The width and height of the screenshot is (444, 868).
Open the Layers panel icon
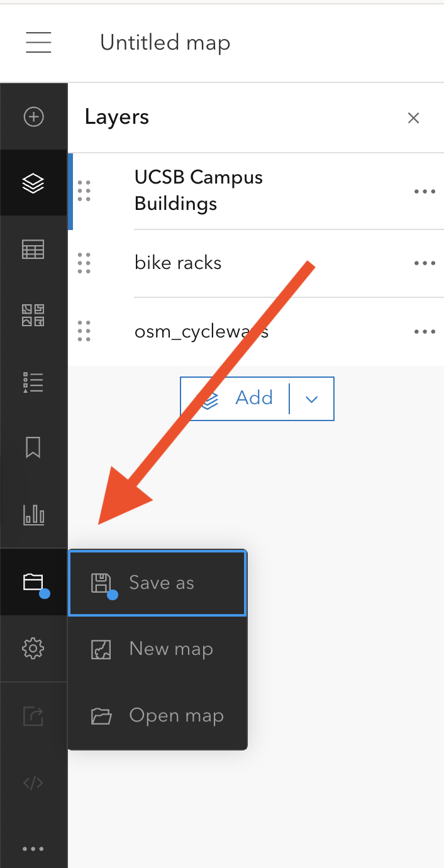click(x=33, y=184)
